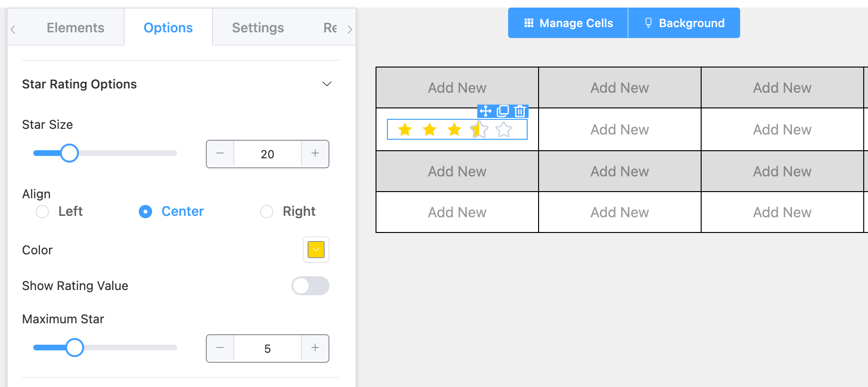Image resolution: width=868 pixels, height=387 pixels.
Task: Increase Maximum Star with the plus stepper
Action: tap(315, 348)
